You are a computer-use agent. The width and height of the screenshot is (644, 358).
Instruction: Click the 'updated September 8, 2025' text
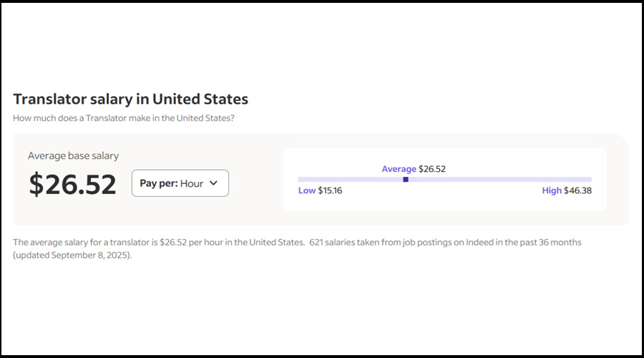point(74,255)
